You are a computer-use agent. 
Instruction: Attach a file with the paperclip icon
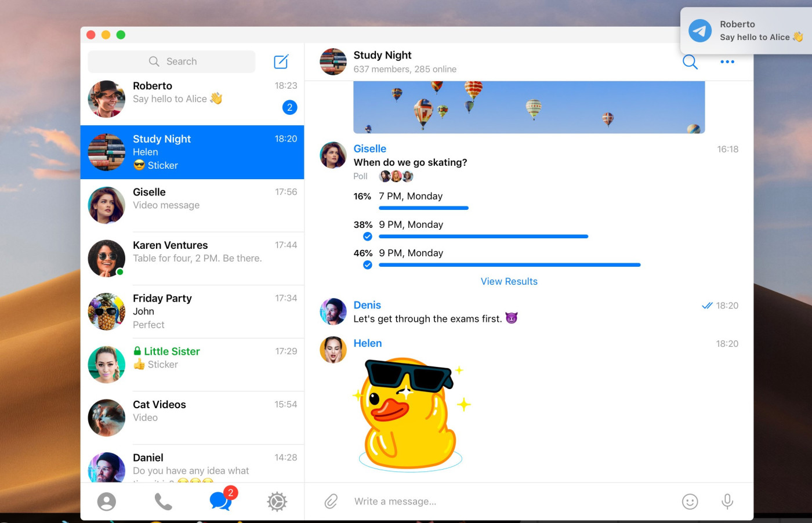331,501
